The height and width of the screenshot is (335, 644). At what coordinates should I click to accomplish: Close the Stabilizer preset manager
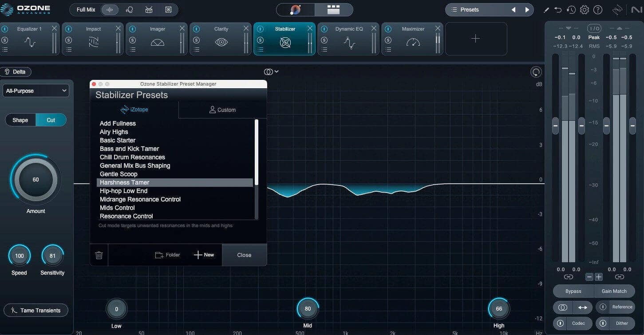[x=244, y=255]
